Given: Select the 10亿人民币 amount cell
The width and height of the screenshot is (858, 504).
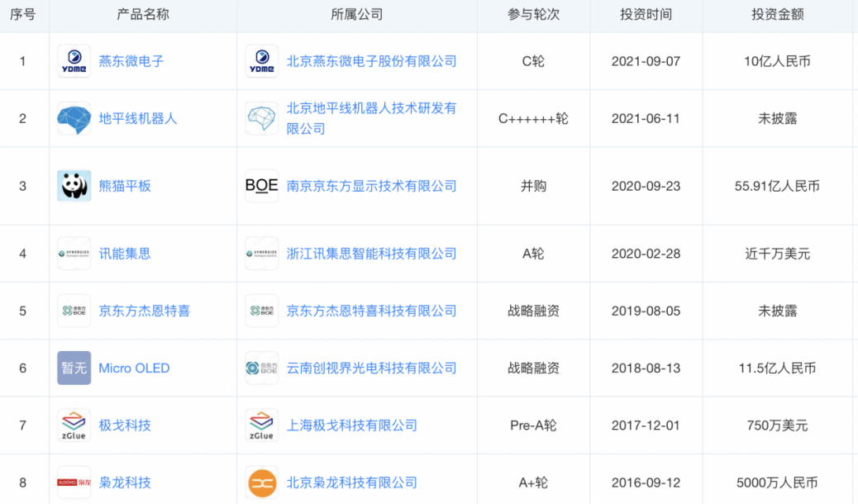Looking at the screenshot, I should coord(778,61).
